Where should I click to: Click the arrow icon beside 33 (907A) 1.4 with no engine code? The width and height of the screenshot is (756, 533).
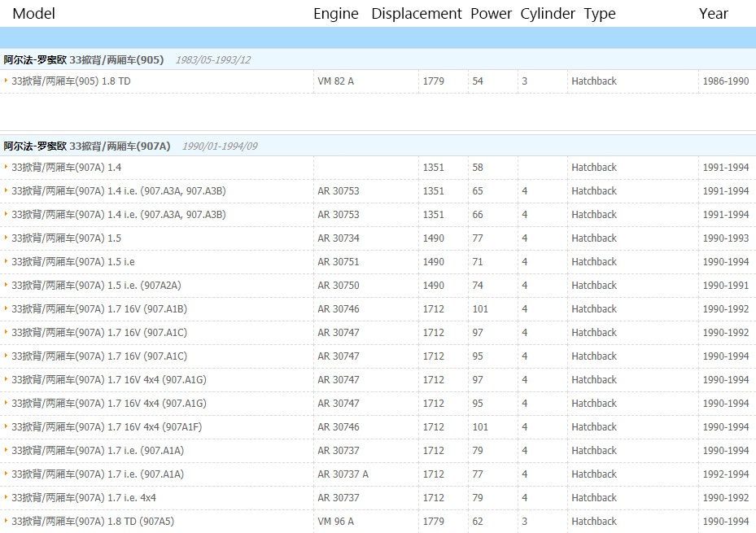6,167
